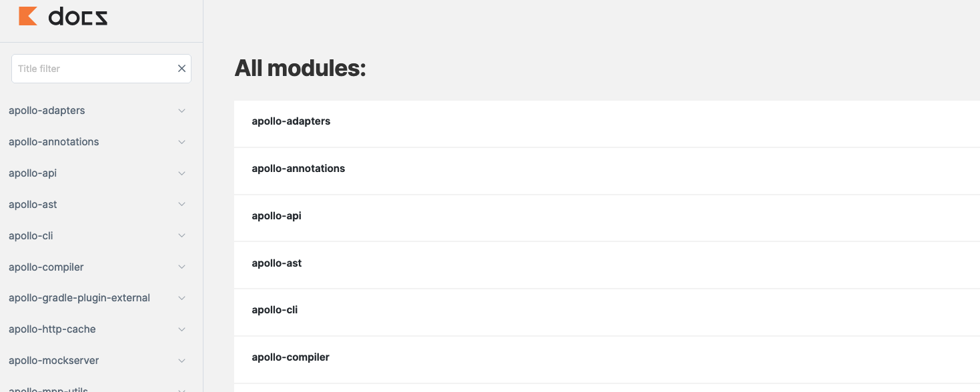Viewport: 980px width, 392px height.
Task: Expand the apollo-api sidebar entry
Action: point(181,173)
